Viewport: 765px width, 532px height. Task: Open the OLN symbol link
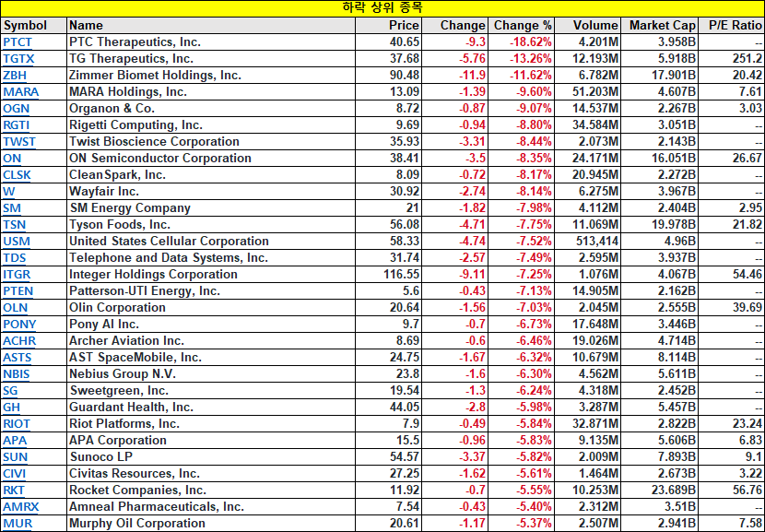[15, 307]
